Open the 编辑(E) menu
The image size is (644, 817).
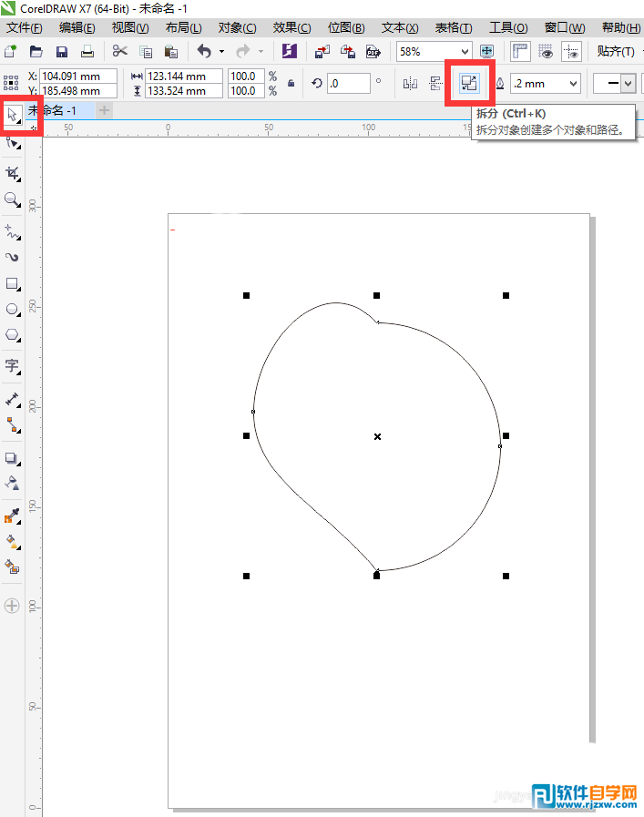click(x=77, y=27)
